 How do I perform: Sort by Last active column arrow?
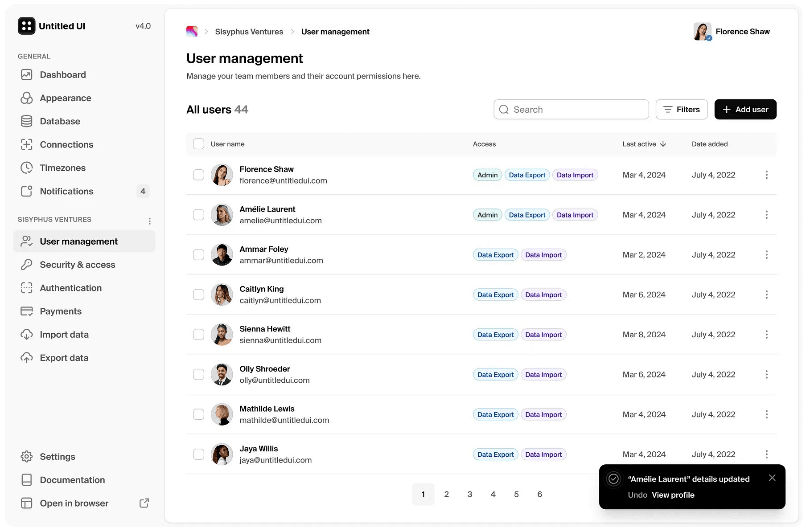tap(663, 144)
